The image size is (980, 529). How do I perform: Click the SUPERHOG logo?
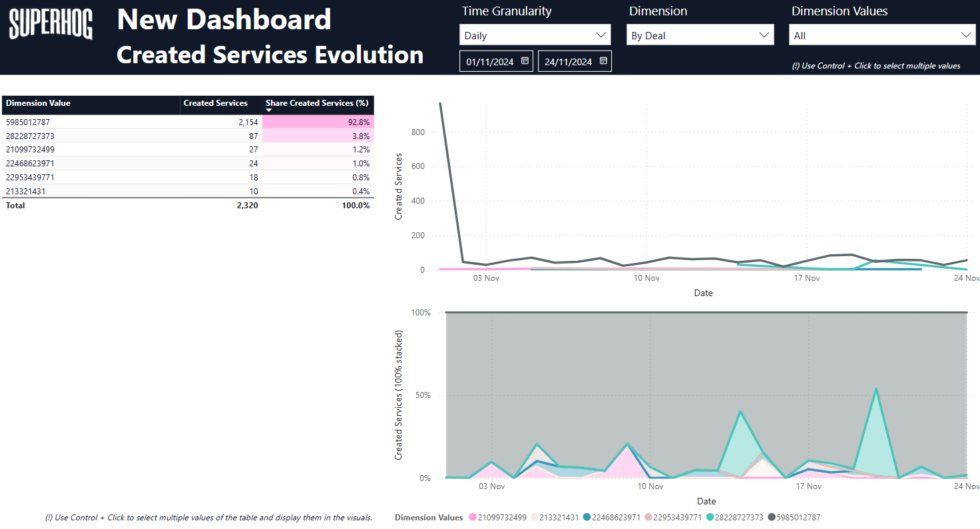[x=51, y=25]
